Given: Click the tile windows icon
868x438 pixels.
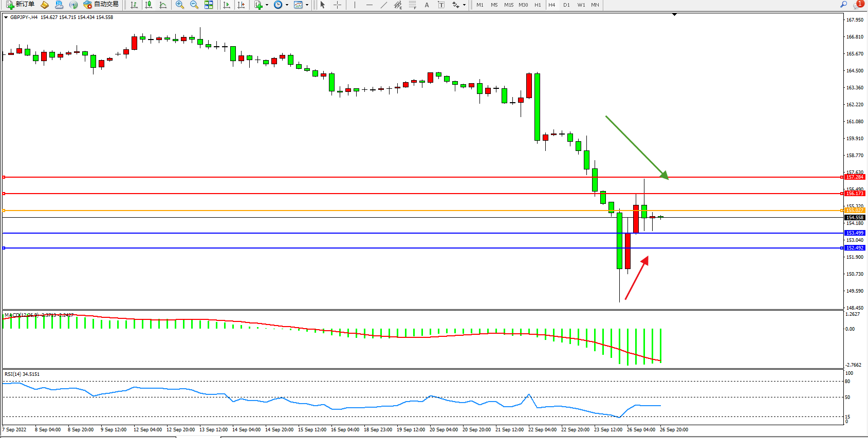Looking at the screenshot, I should [x=209, y=5].
